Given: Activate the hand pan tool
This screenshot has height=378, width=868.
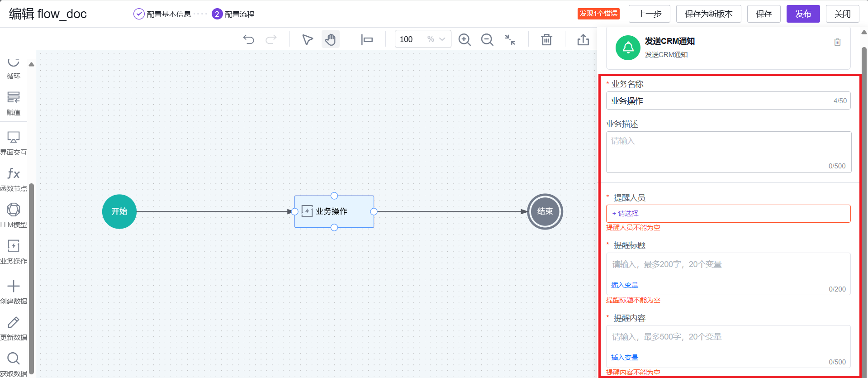Looking at the screenshot, I should pos(331,40).
